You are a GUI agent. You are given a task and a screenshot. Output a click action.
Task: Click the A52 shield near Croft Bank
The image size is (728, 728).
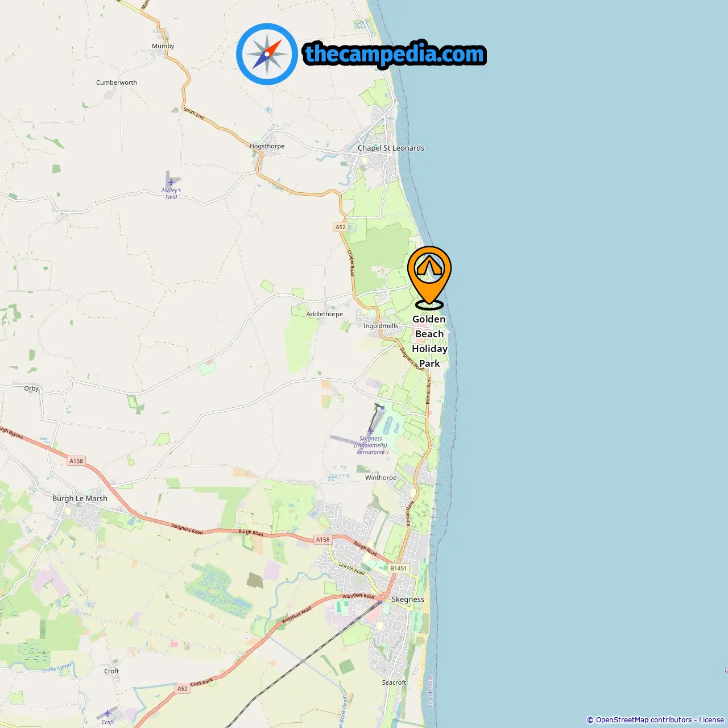tap(182, 689)
